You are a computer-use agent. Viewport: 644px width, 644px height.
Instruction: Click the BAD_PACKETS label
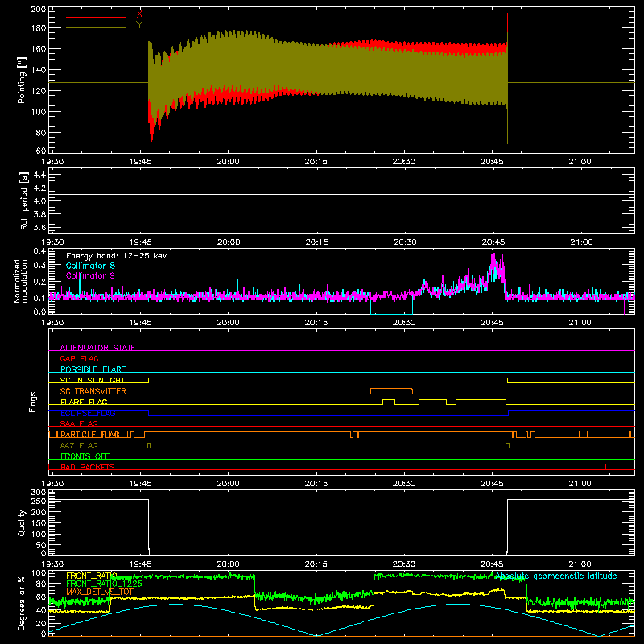coord(88,467)
